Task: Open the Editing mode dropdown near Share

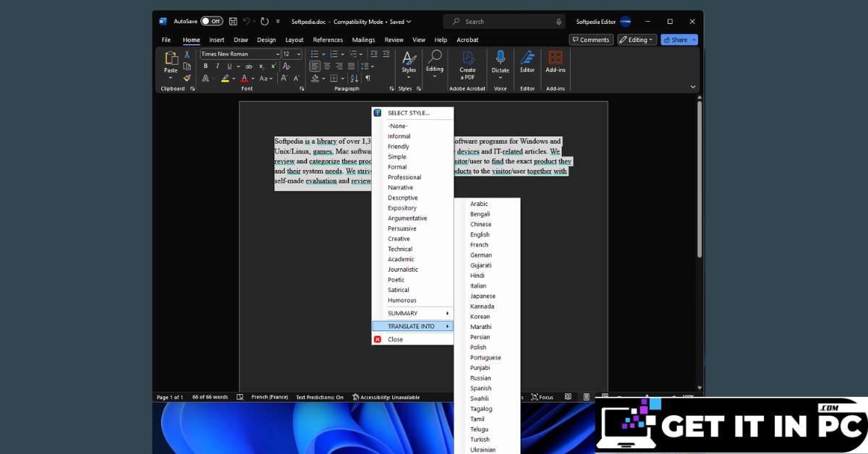Action: click(x=637, y=40)
